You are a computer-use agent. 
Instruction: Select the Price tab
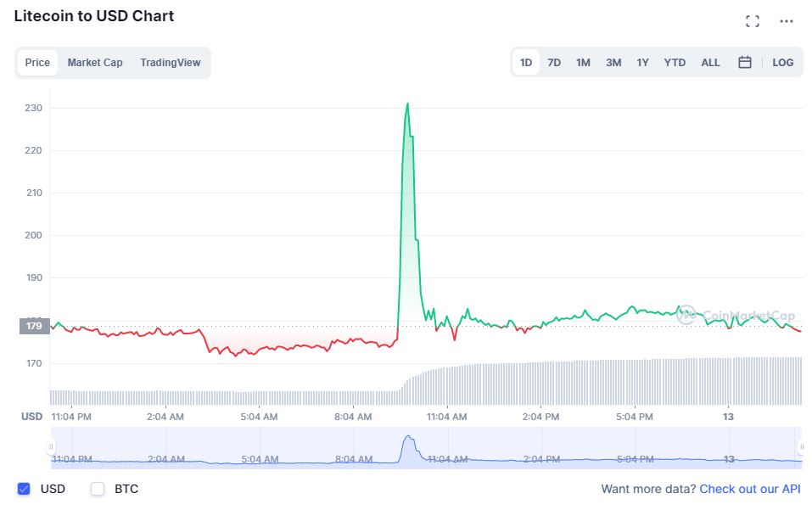tap(37, 63)
